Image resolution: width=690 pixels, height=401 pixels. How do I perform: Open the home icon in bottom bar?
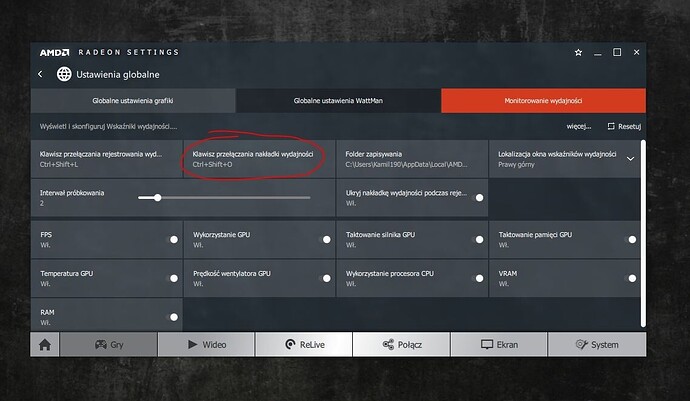coord(45,345)
